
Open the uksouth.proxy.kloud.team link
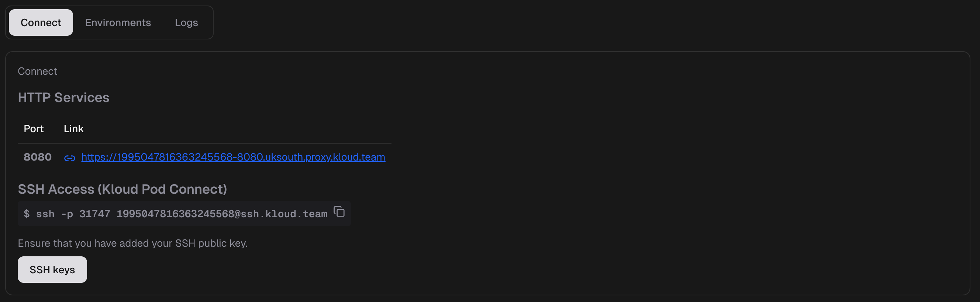pyautogui.click(x=232, y=157)
